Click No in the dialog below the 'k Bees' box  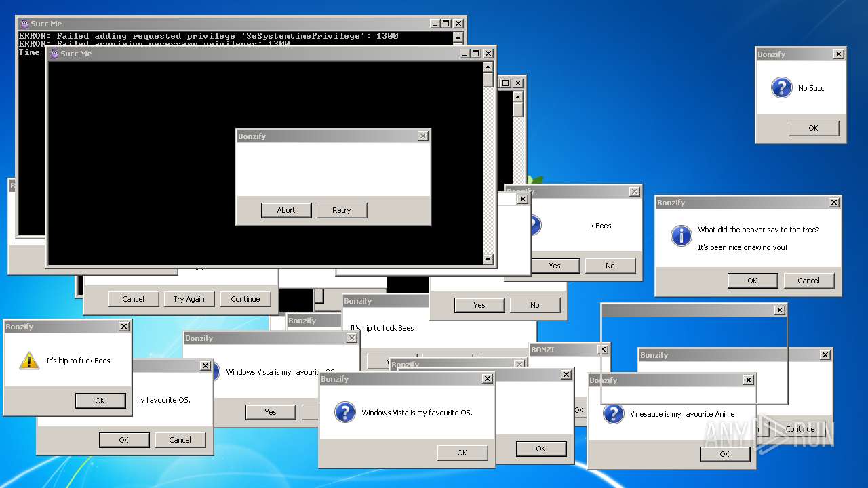click(x=535, y=305)
